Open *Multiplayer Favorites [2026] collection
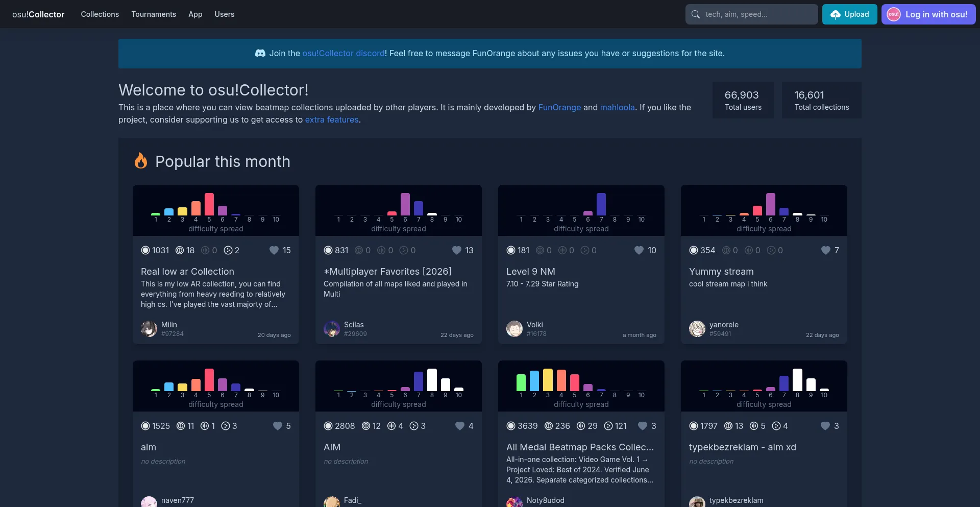The image size is (980, 507). (x=387, y=272)
